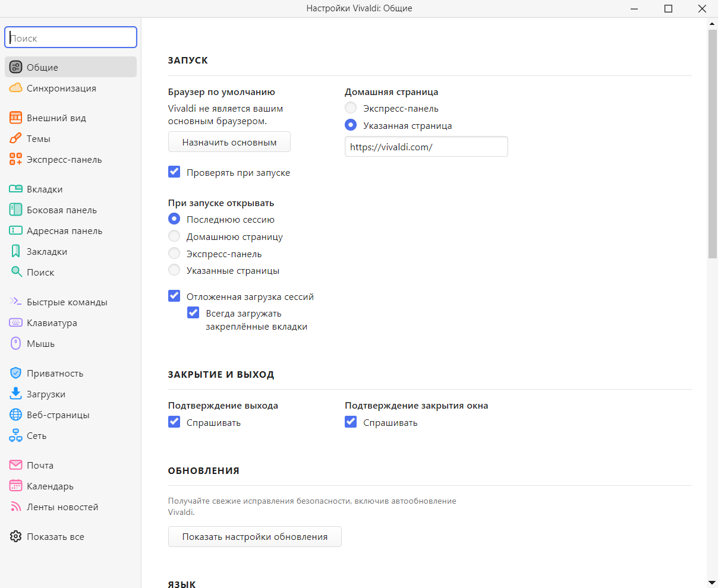Viewport: 718px width, 588px height.
Task: Open the Закладки bookmark icon
Action: 16,251
